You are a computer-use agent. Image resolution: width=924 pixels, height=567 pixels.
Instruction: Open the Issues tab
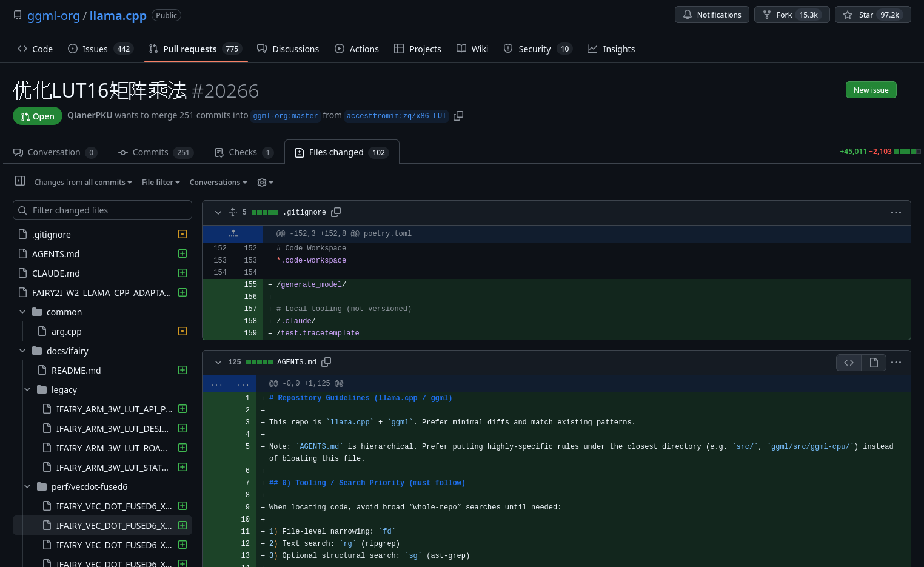pos(100,49)
